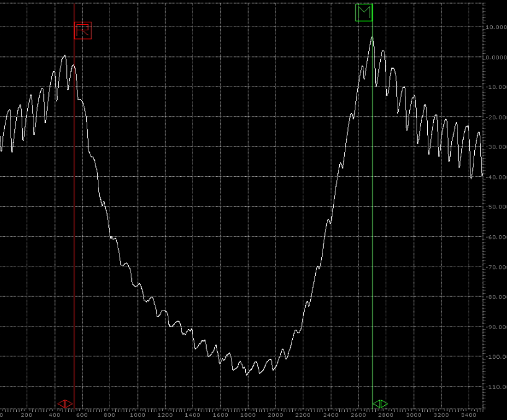Click the trace peak at the green marker
The height and width of the screenshot is (420, 507).
pyautogui.click(x=372, y=38)
